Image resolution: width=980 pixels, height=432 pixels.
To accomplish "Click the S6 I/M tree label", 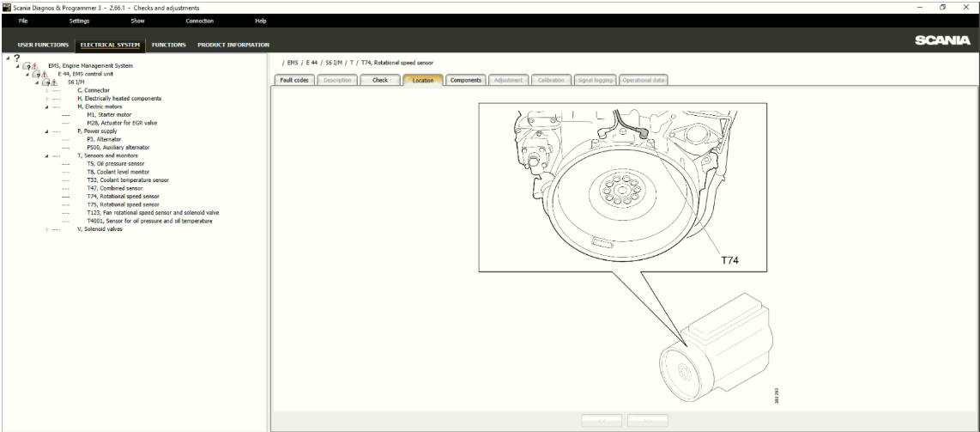I will coord(76,82).
